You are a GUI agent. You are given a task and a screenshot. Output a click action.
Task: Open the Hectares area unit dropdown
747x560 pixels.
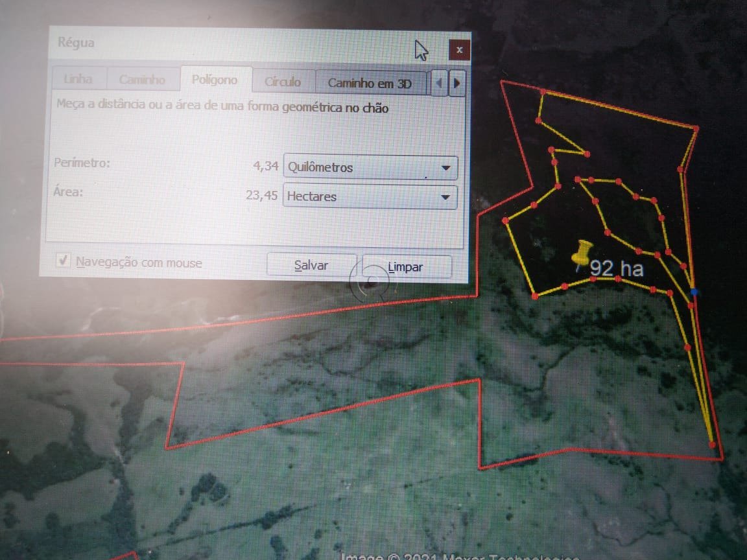[370, 196]
